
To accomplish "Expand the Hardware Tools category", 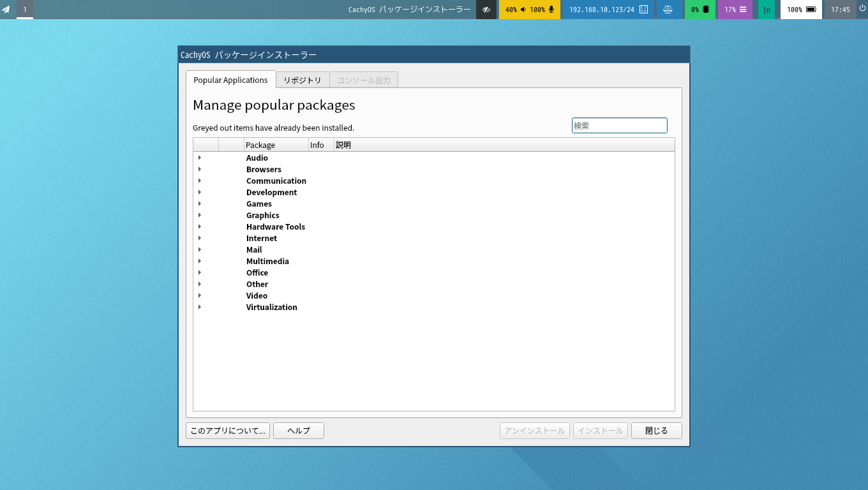I will click(x=199, y=226).
